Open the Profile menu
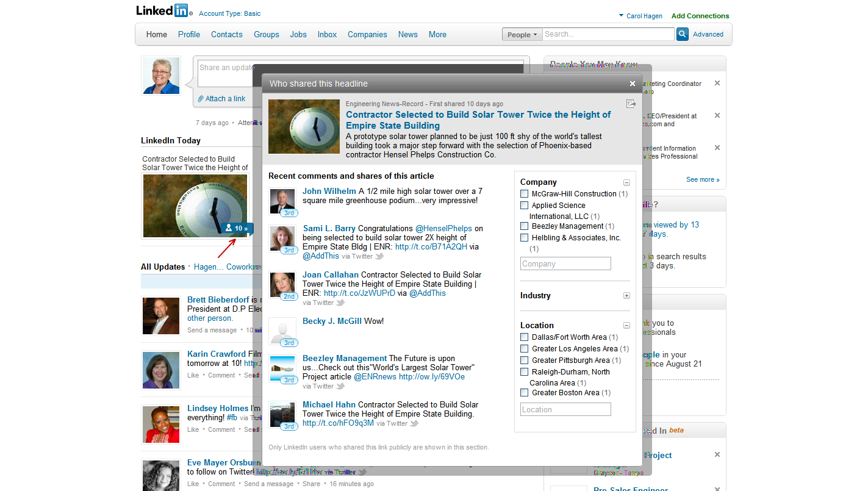 [189, 35]
